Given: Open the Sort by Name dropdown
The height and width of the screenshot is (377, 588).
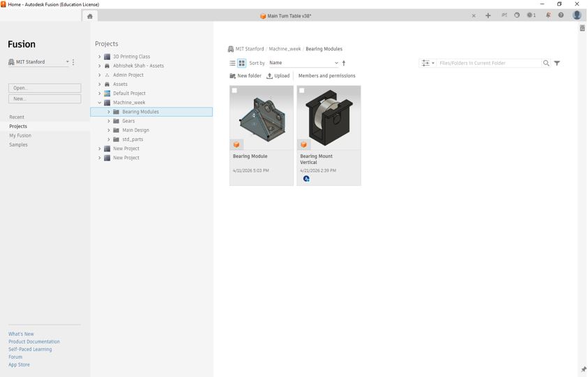Looking at the screenshot, I should tap(303, 63).
